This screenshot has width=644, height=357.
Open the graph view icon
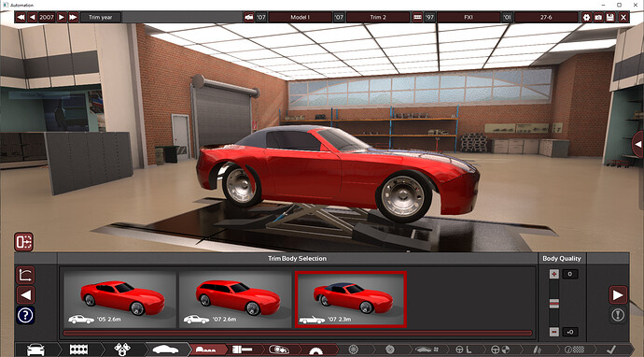(x=25, y=275)
